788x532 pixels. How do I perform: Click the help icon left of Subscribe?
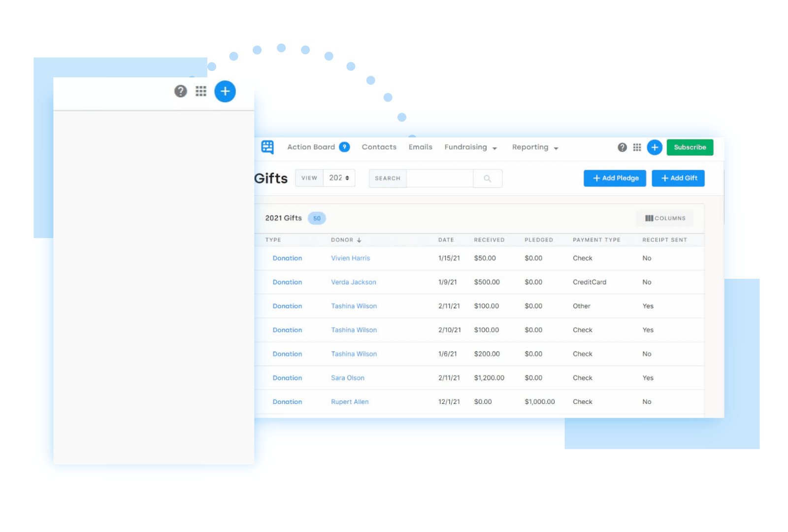click(622, 147)
